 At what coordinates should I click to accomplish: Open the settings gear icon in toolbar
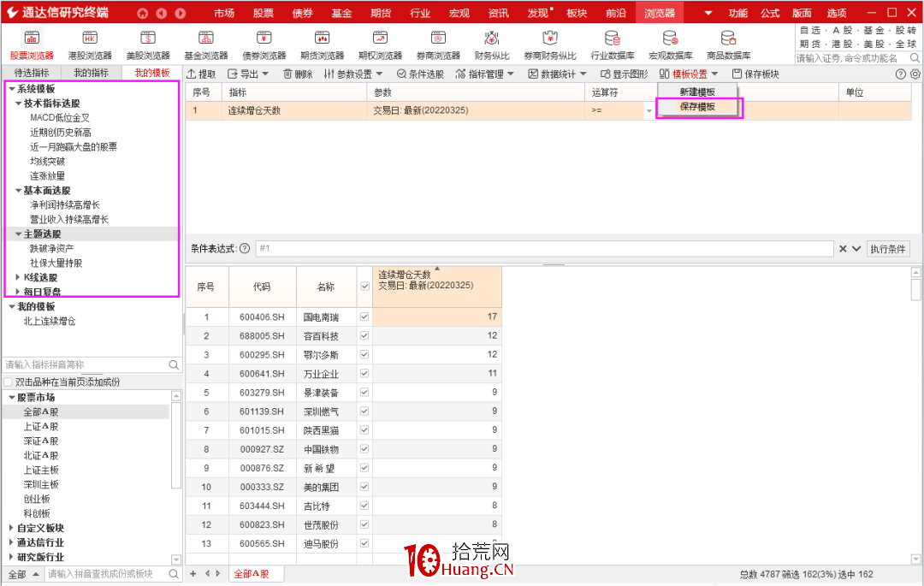915,74
